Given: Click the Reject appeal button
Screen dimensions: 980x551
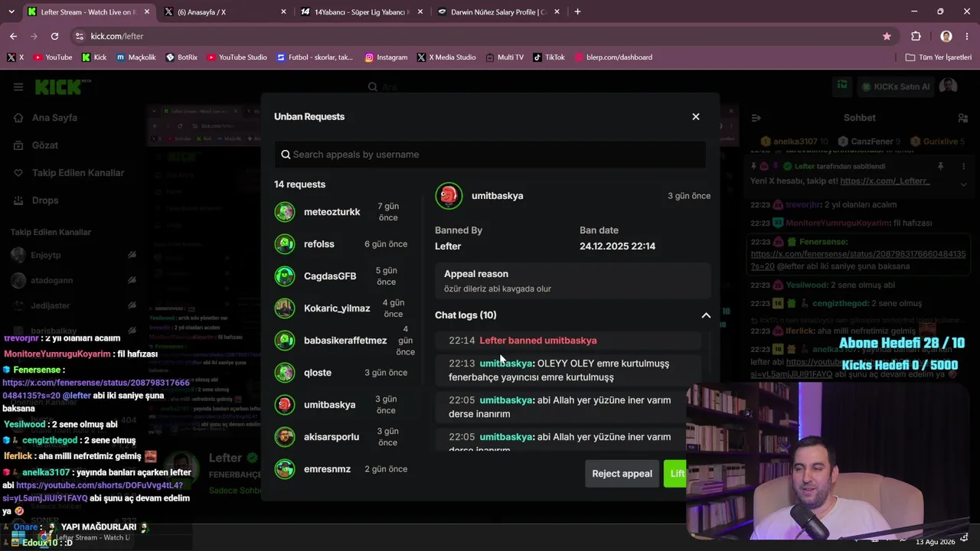Looking at the screenshot, I should pos(622,474).
